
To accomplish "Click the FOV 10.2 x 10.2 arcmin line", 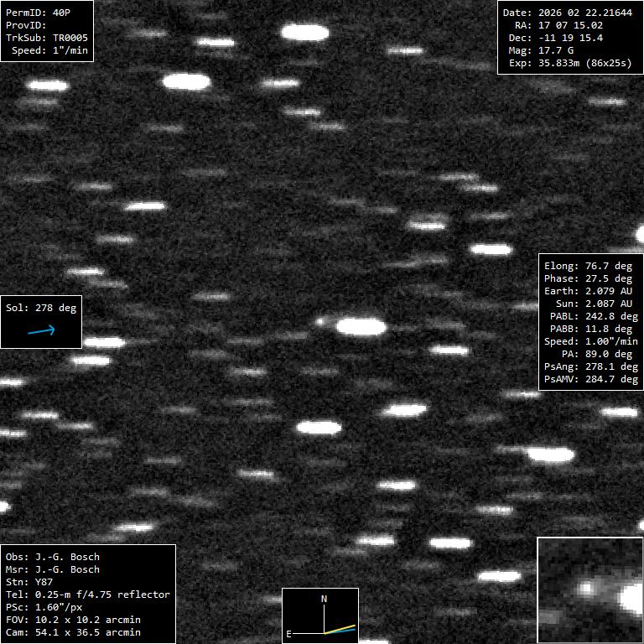I will pos(73,620).
